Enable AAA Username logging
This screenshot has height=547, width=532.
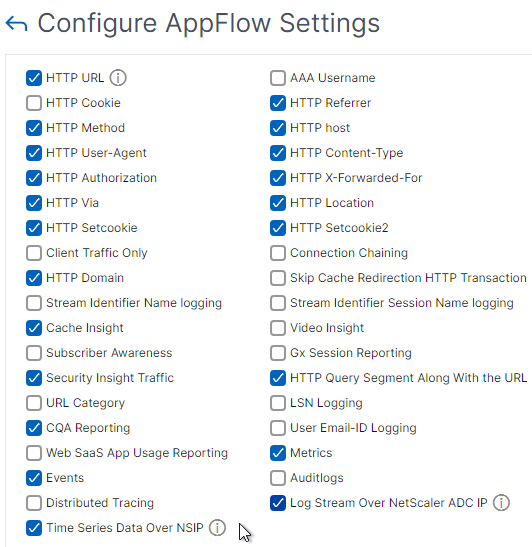(278, 78)
